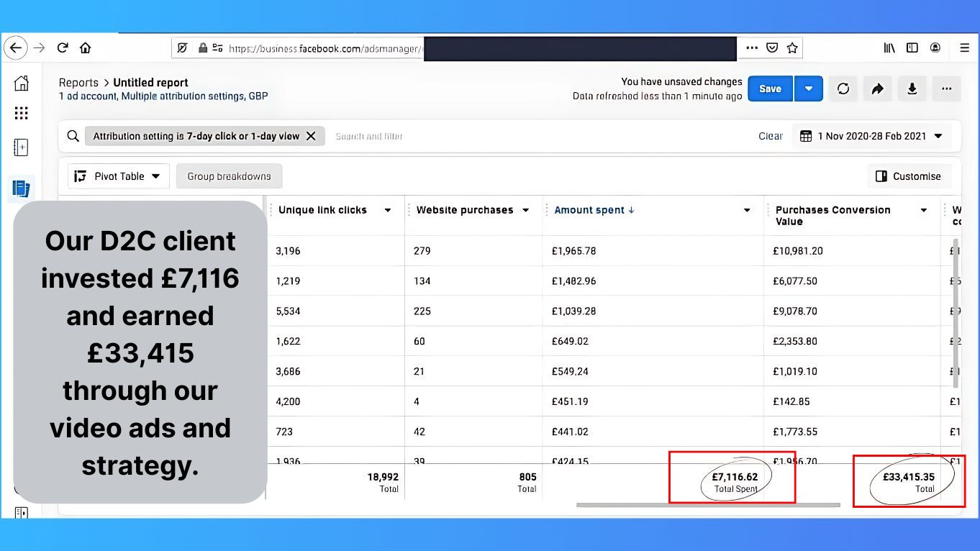Click the Customise columns button
The image size is (980, 551).
pos(909,176)
